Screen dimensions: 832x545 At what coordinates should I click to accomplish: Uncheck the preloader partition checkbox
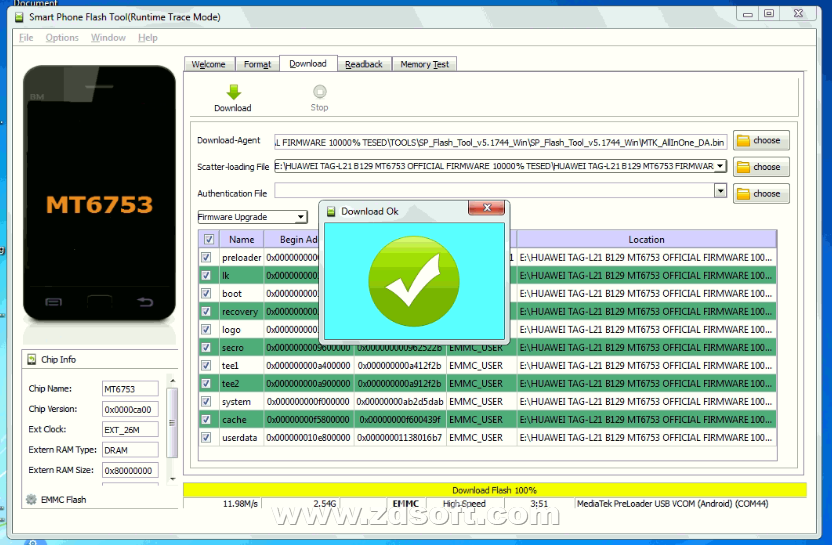tap(206, 257)
